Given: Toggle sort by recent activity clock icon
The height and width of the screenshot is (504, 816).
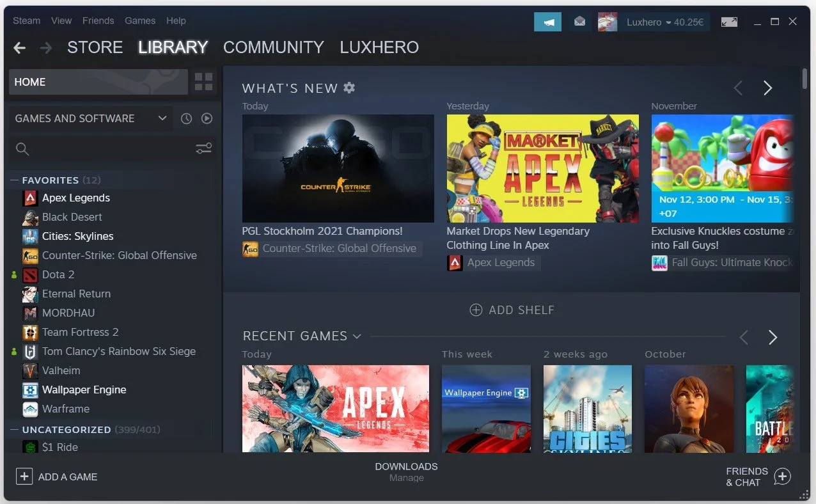Looking at the screenshot, I should (186, 118).
